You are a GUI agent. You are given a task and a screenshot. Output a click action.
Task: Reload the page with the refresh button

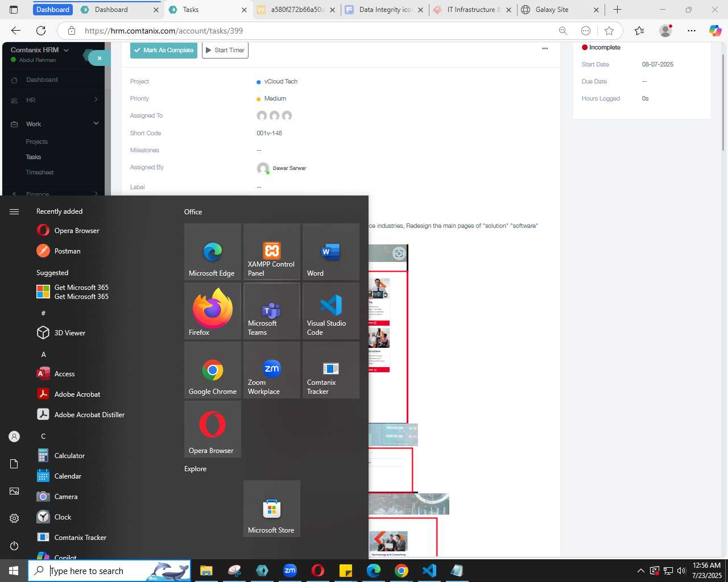[41, 31]
